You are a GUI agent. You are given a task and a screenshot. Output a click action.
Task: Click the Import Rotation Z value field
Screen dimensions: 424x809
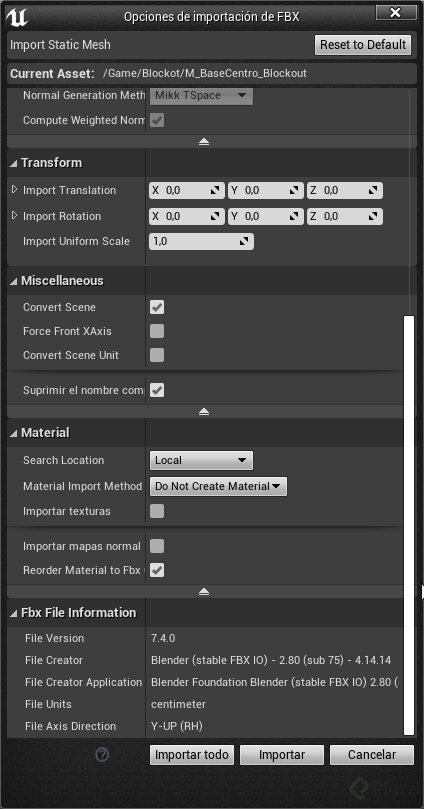(345, 216)
